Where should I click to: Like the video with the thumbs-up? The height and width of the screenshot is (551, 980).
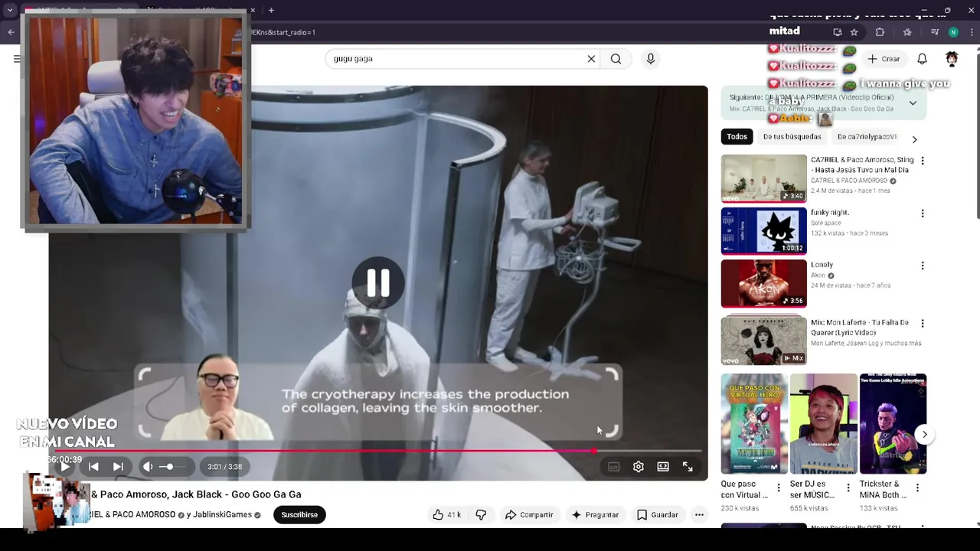pos(446,515)
